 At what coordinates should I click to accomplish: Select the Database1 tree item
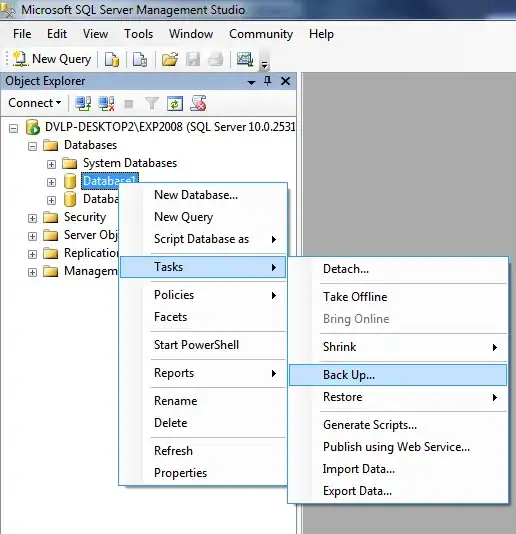click(x=110, y=181)
